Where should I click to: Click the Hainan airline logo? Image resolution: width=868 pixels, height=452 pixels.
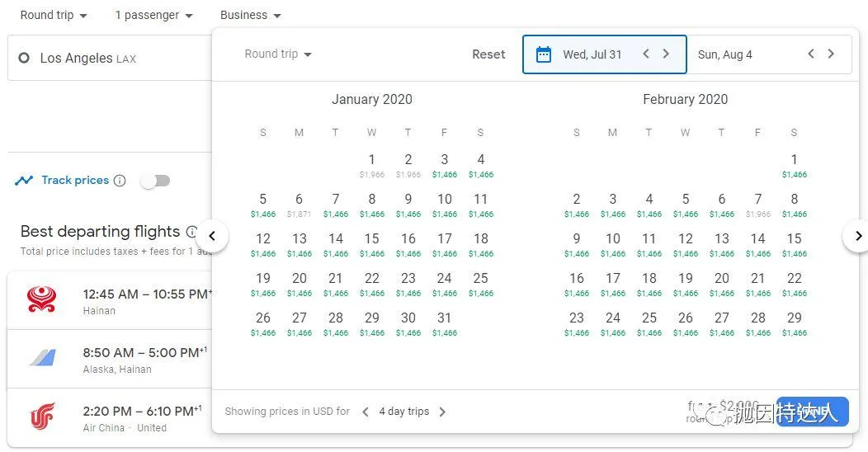coord(41,300)
